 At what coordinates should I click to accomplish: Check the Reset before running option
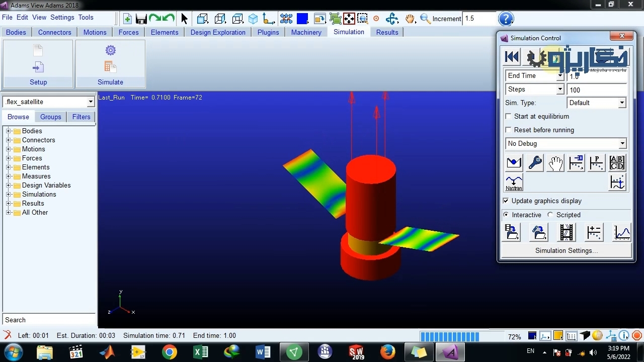(x=509, y=130)
